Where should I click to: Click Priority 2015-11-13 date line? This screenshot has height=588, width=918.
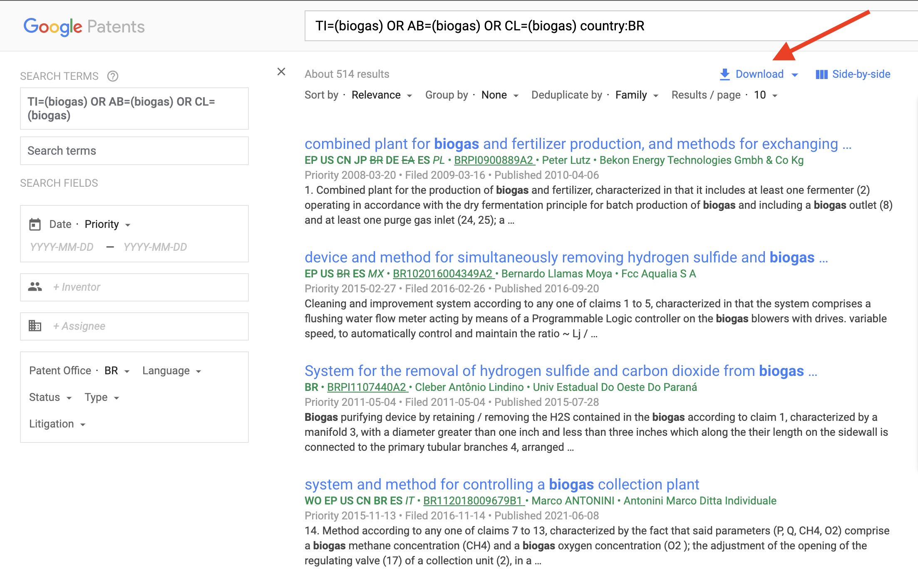click(x=452, y=516)
